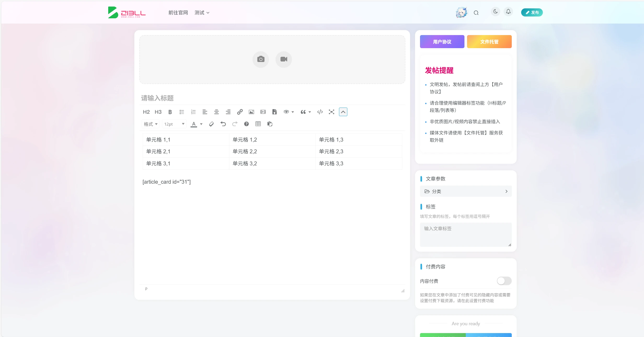Screen dimensions: 644x337
Task: Collapse the toolbar with up chevron
Action: point(343,112)
